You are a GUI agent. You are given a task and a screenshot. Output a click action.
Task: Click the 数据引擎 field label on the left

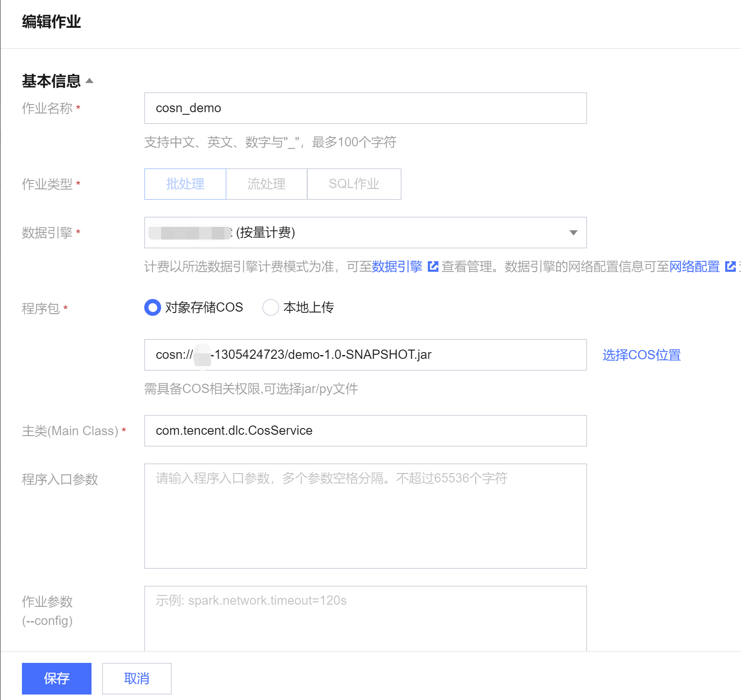[x=47, y=232]
